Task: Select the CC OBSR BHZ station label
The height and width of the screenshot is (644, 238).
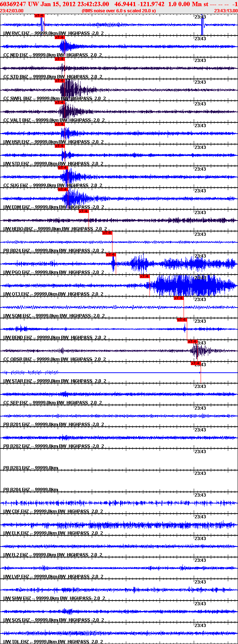Action: tap(55, 359)
